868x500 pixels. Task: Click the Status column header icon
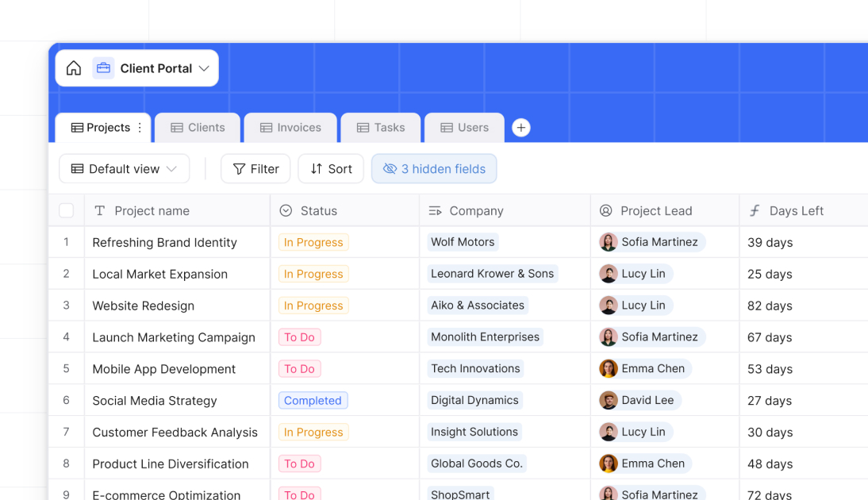286,211
